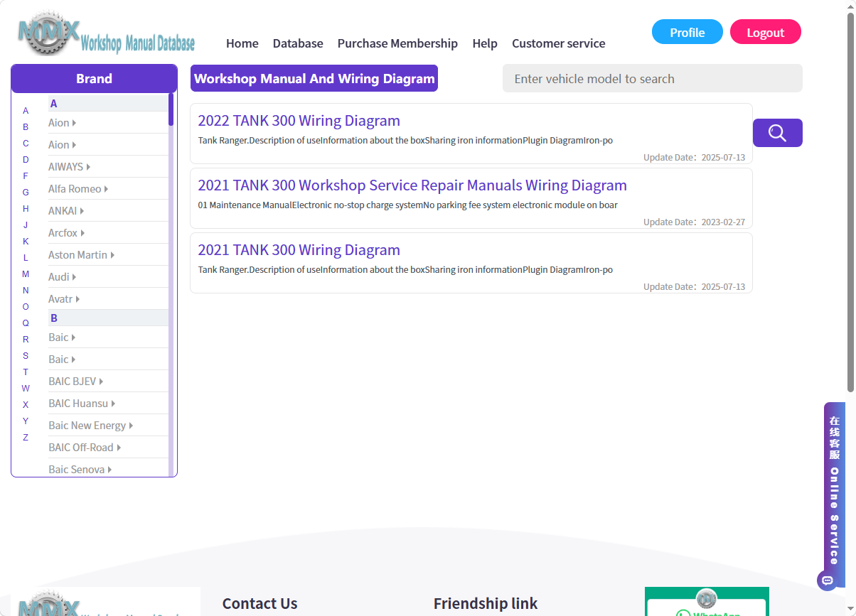Open 2022 TANK 300 Wiring Diagram
The width and height of the screenshot is (856, 616).
[x=299, y=121]
